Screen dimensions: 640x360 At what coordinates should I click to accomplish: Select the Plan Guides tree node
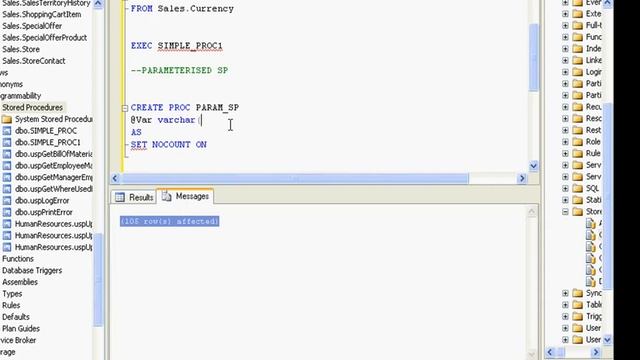(21, 329)
